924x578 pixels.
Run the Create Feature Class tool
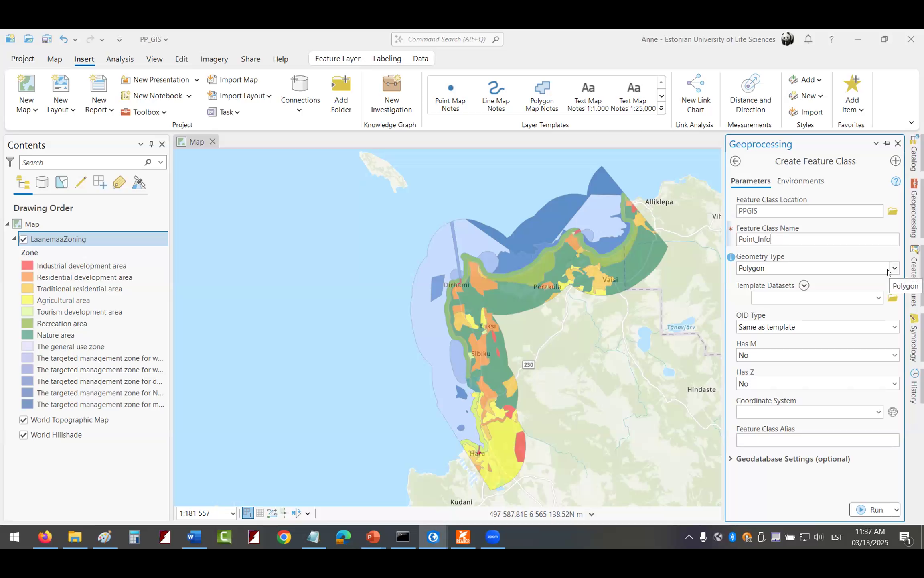click(x=870, y=510)
